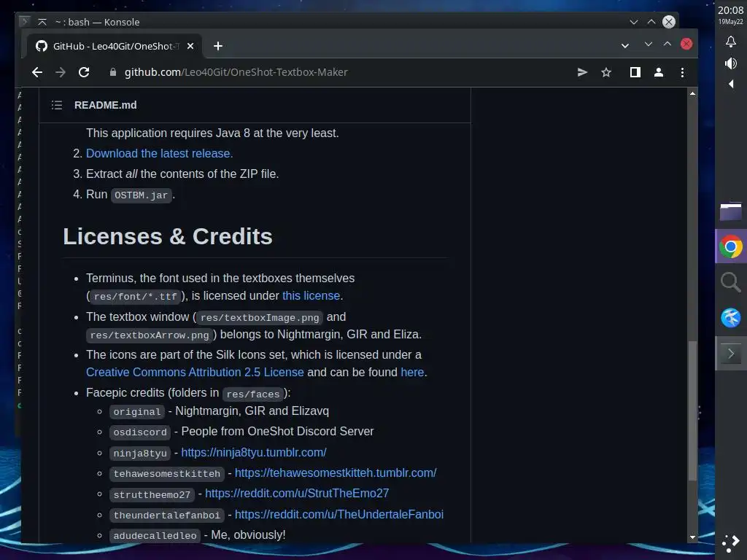Click the osdiscord code text
Screen dimensions: 747x560
click(x=140, y=432)
